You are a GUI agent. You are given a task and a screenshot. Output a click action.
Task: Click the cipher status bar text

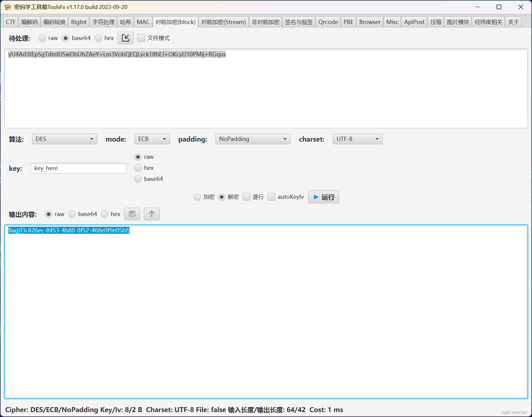pyautogui.click(x=174, y=410)
